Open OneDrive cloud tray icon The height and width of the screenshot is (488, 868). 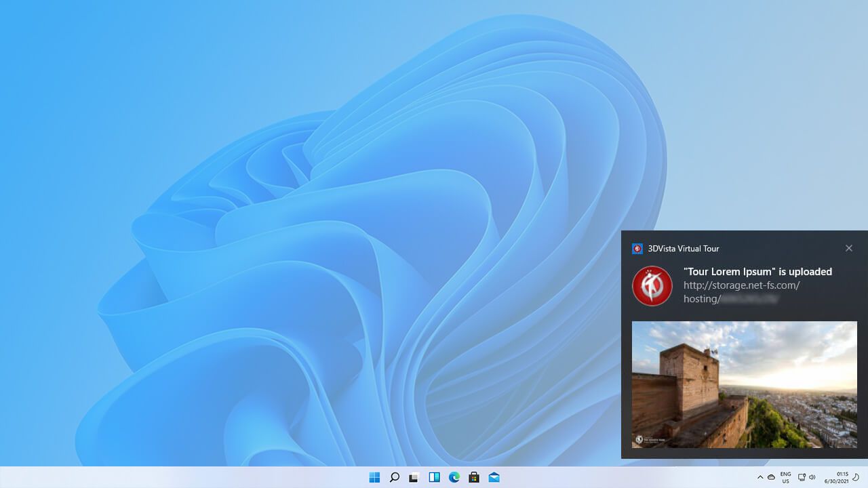point(771,478)
